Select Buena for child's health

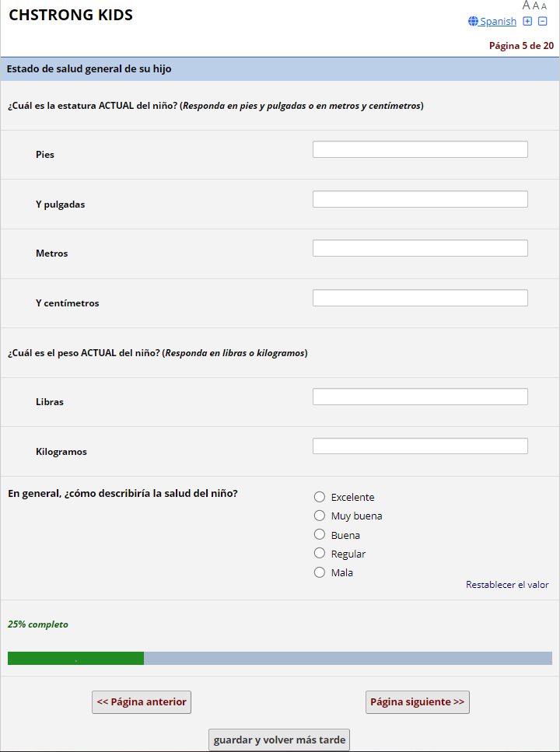pyautogui.click(x=319, y=535)
